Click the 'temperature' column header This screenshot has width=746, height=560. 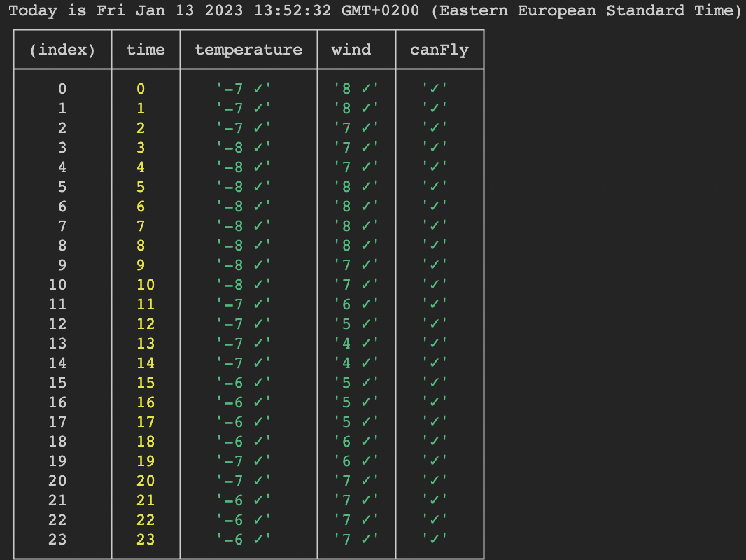coord(248,50)
